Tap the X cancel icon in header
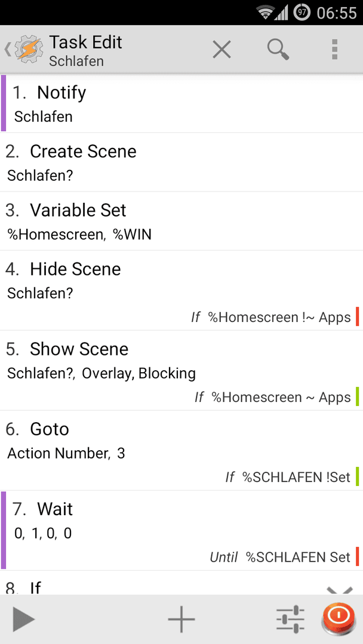The image size is (363, 644). (x=222, y=50)
